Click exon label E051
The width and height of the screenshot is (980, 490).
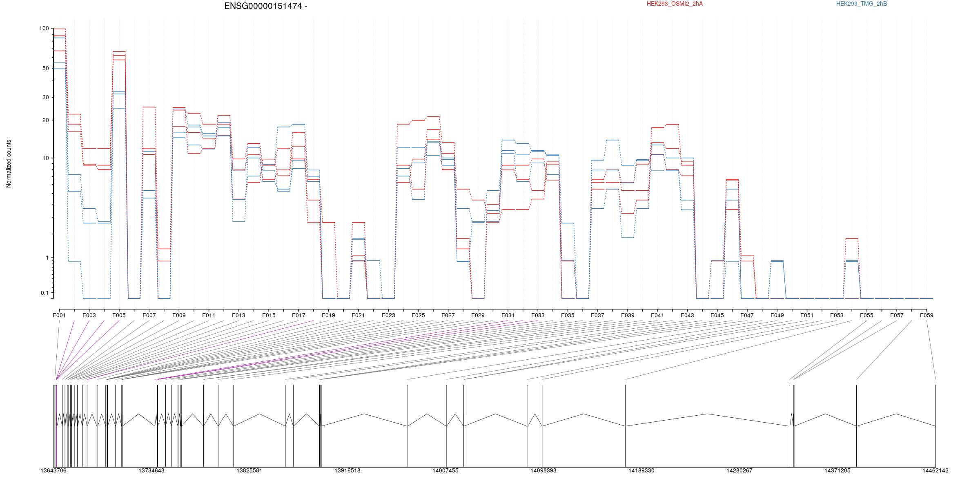807,315
